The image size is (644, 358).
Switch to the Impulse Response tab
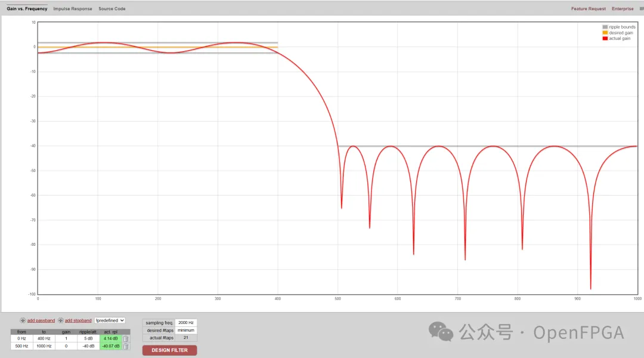(73, 9)
